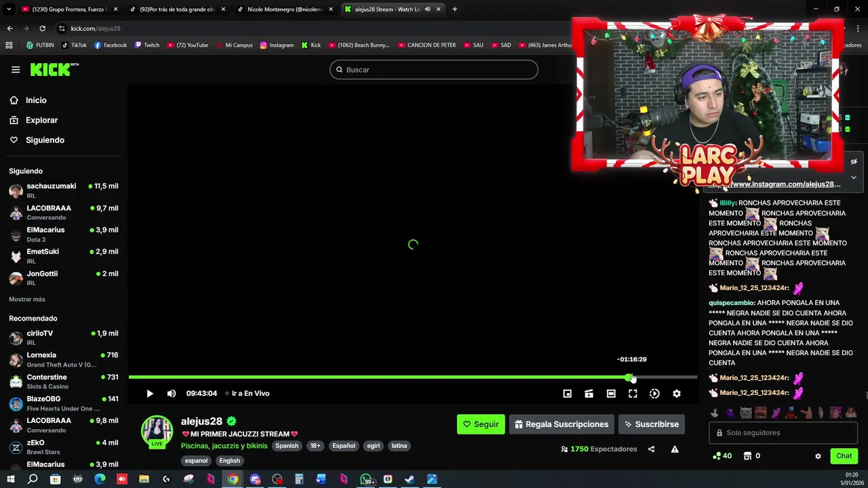The height and width of the screenshot is (488, 868).
Task: Collapse the pinned message chevron in chat
Action: pos(854,178)
